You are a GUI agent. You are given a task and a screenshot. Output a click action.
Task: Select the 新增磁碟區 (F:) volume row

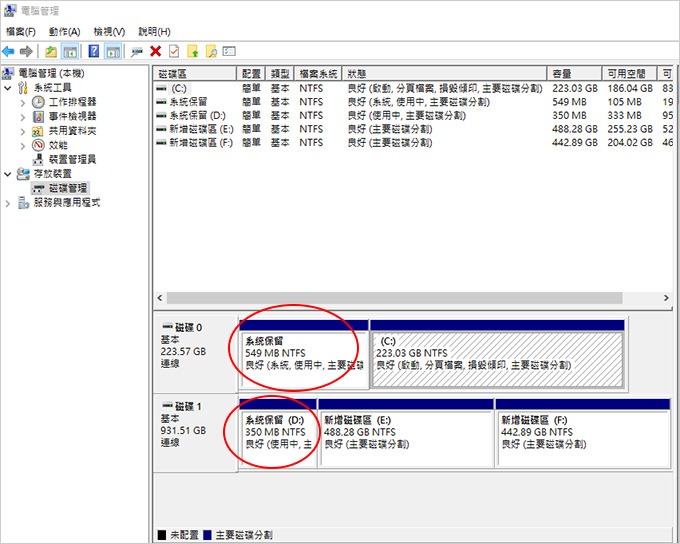coord(415,143)
